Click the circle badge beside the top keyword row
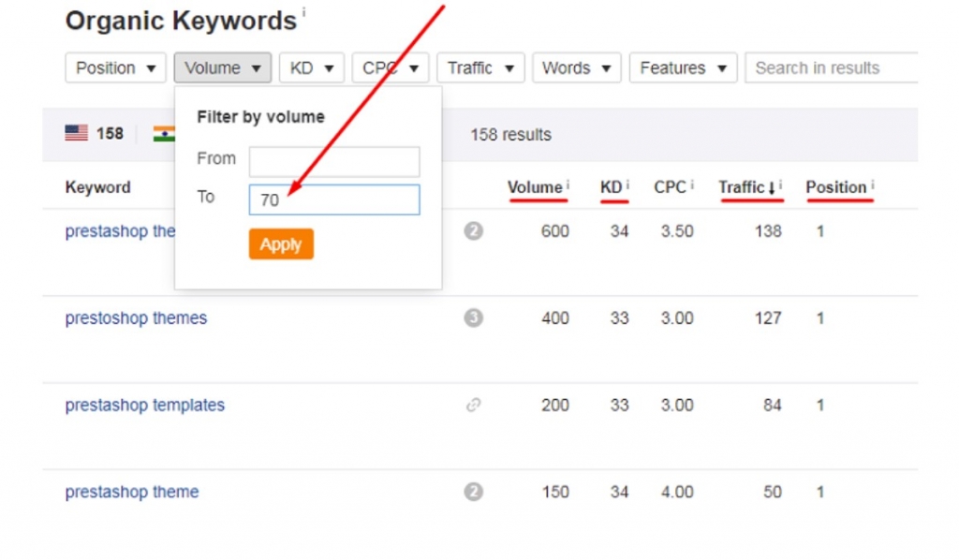959x560 pixels. [473, 230]
